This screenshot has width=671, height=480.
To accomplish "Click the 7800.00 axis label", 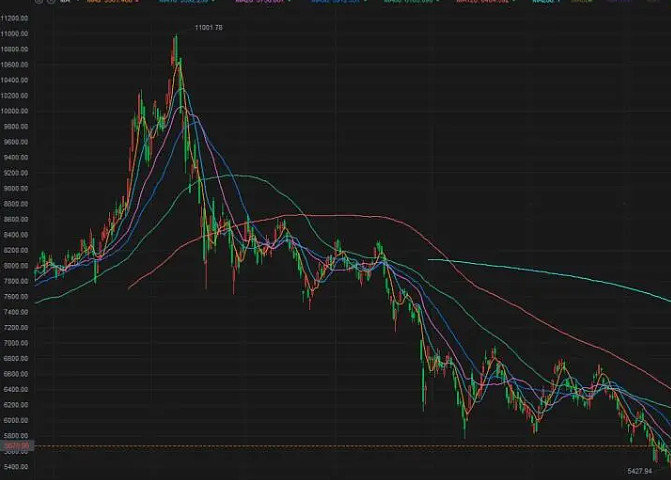I will pyautogui.click(x=16, y=281).
